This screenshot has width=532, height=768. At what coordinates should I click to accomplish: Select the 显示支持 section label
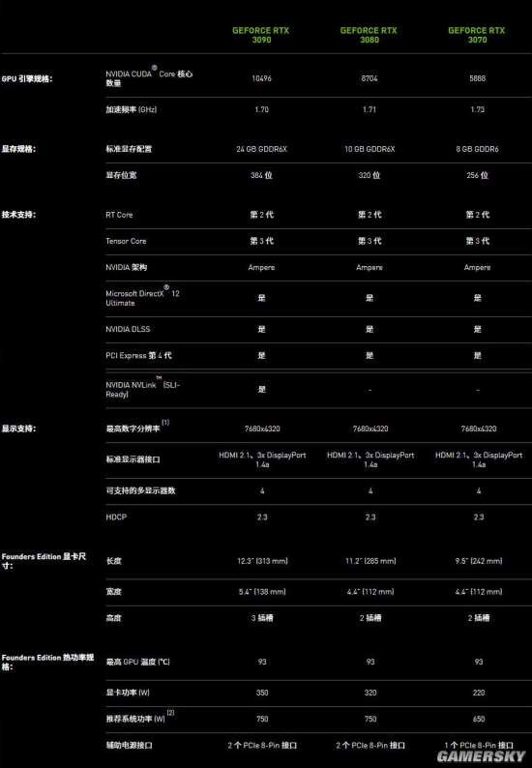click(x=18, y=428)
